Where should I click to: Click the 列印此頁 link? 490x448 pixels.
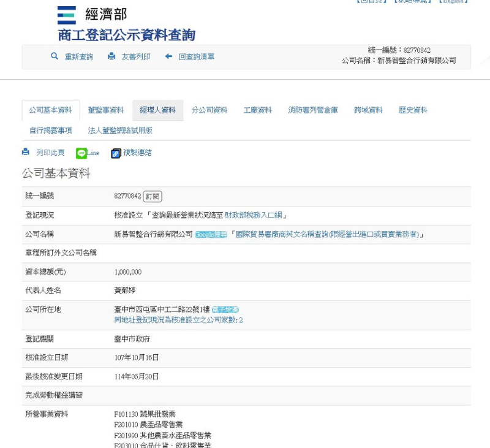[x=50, y=153]
